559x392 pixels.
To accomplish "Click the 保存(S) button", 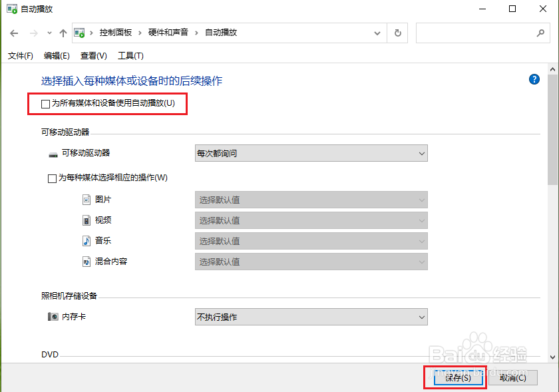I will 456,377.
